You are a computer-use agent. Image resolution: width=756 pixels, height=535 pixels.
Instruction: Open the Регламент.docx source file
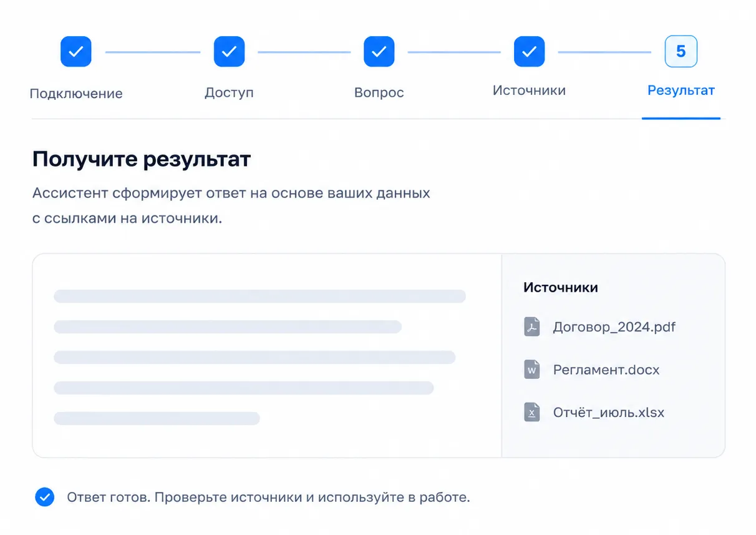(x=606, y=370)
